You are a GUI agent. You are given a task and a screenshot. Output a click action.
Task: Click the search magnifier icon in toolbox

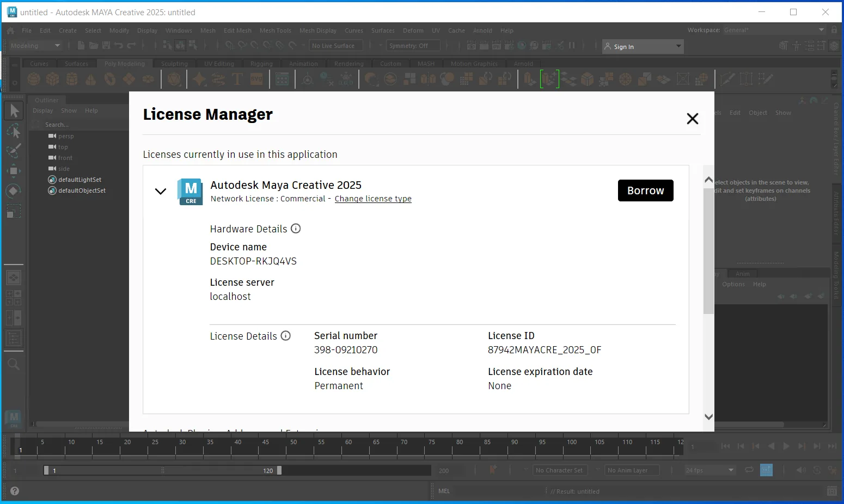point(14,364)
